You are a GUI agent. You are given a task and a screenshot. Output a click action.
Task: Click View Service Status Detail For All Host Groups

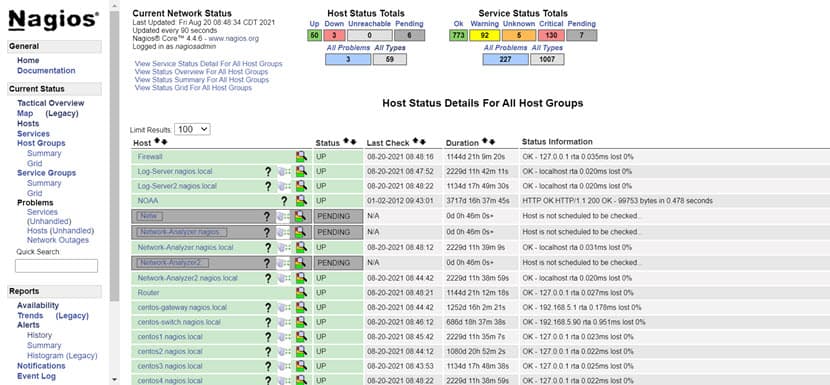tap(208, 64)
